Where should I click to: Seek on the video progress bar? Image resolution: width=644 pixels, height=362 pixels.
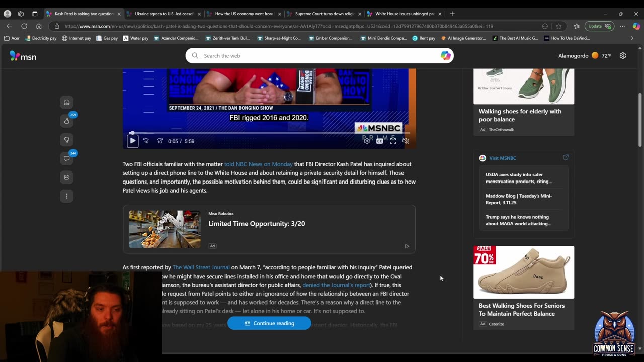point(270,133)
